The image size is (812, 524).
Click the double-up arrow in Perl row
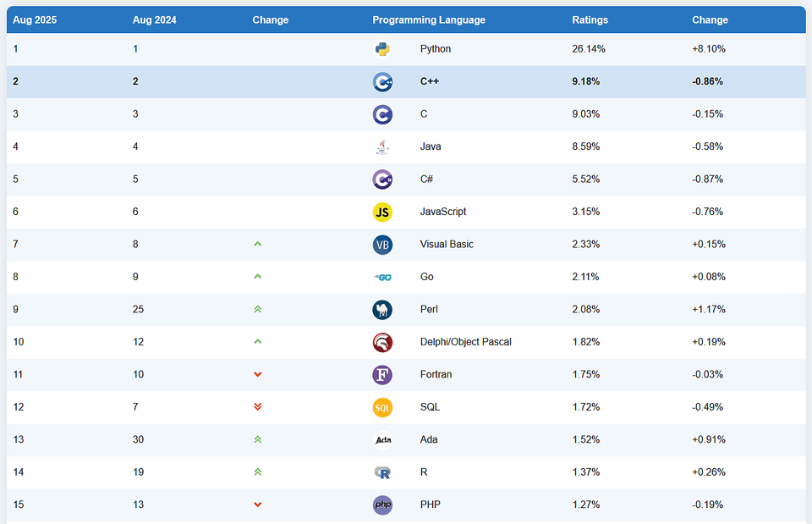click(x=258, y=310)
